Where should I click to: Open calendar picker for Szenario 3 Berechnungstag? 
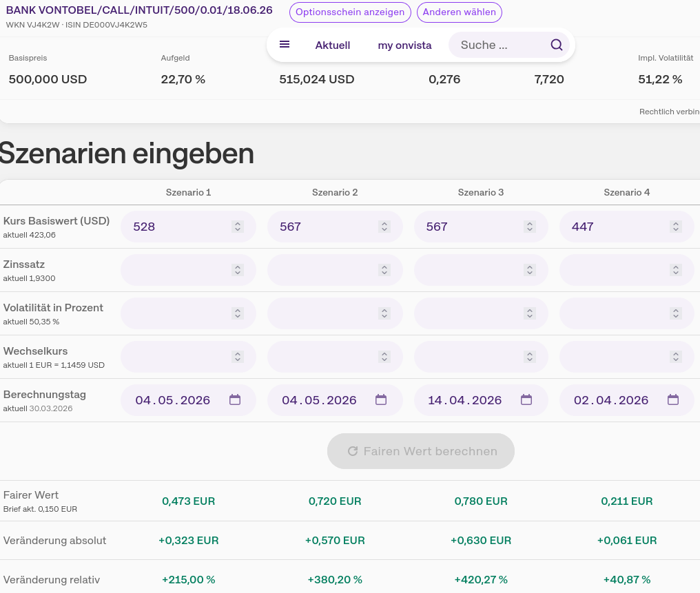[526, 400]
